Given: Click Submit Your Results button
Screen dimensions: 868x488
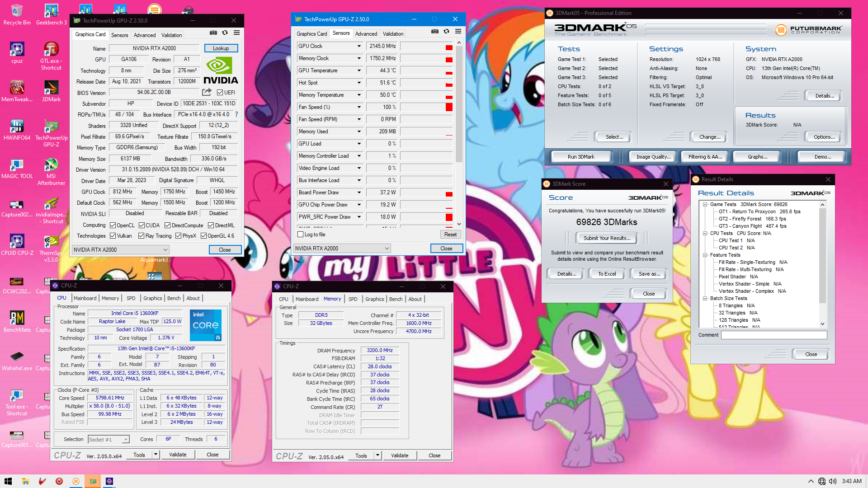Looking at the screenshot, I should coord(607,238).
